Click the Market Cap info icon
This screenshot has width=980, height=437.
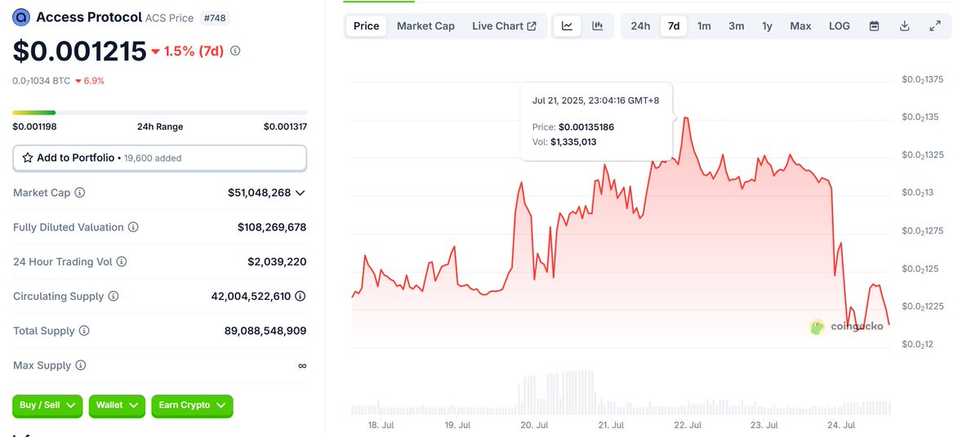click(80, 193)
